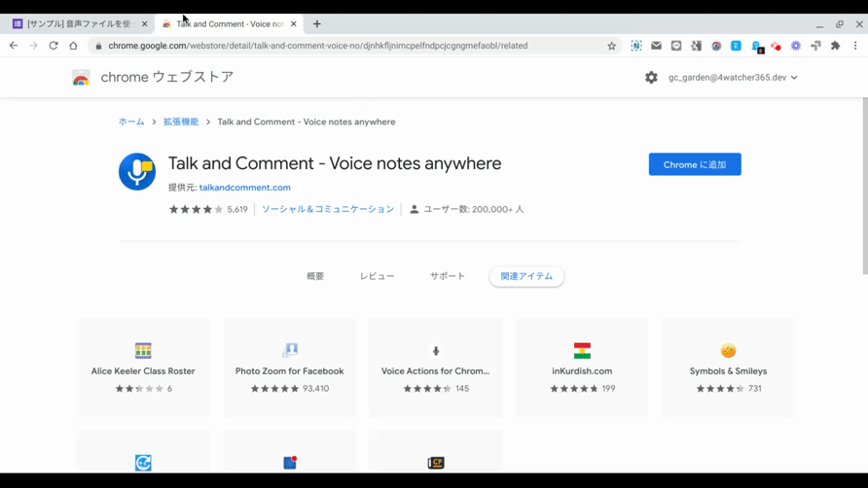
Task: Expand the gc_garden account dropdown
Action: coord(733,78)
